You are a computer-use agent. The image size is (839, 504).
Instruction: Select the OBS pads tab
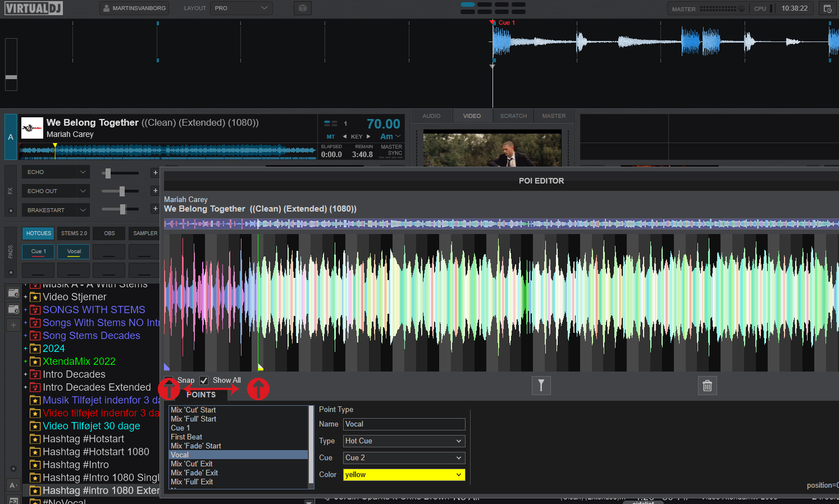point(110,233)
